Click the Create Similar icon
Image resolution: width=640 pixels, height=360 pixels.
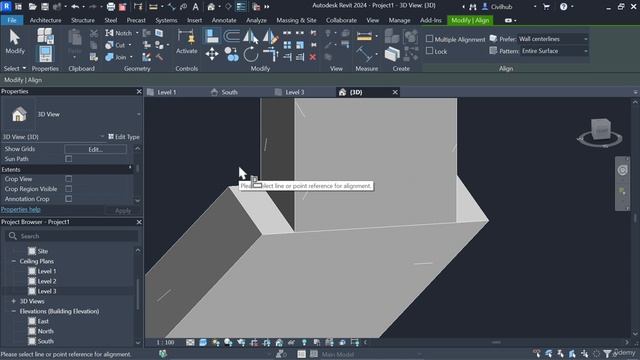tap(392, 54)
